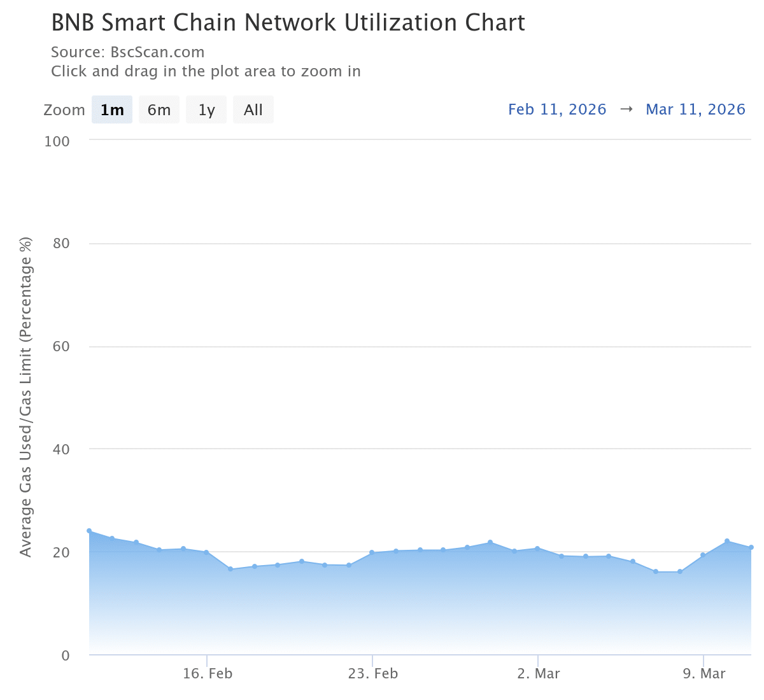Click the 9. Mar x-axis label

(x=704, y=674)
